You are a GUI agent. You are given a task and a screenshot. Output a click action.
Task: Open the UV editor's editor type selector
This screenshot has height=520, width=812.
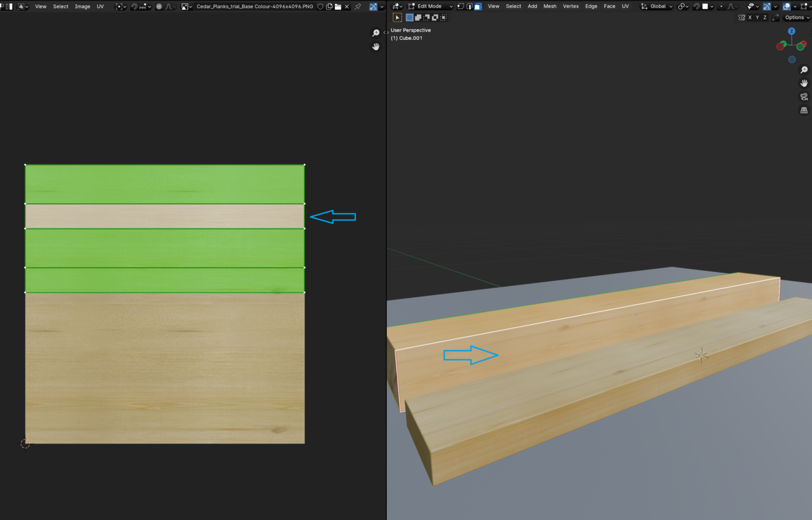tap(23, 6)
